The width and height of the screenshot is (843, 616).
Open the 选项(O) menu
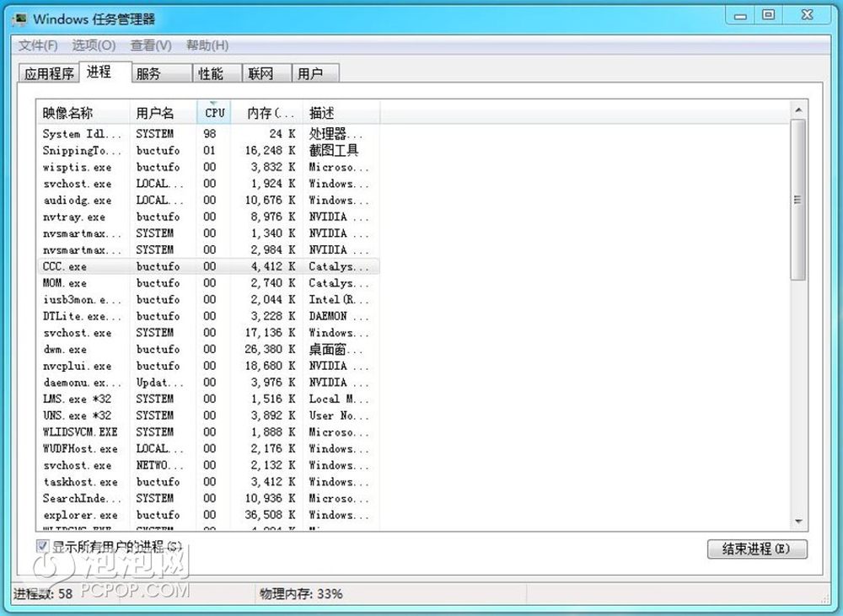(94, 46)
